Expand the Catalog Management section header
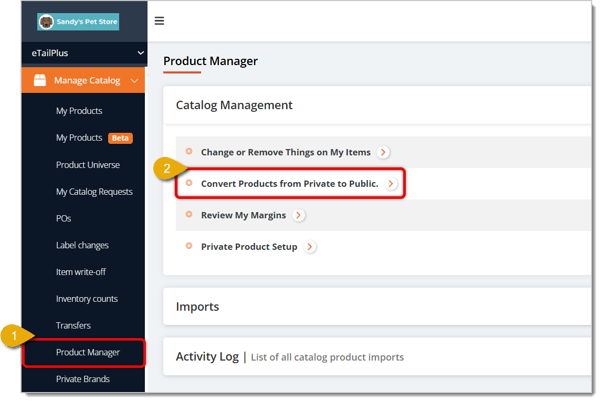 tap(377, 105)
